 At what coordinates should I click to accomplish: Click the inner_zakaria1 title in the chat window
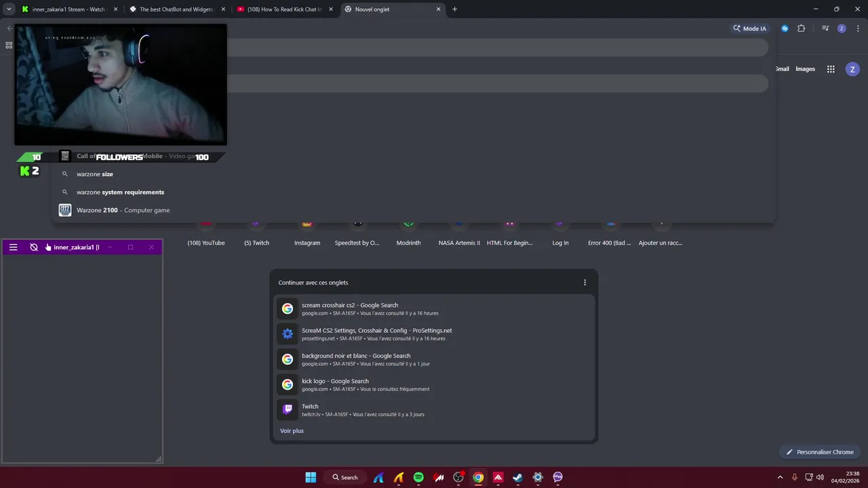point(76,247)
